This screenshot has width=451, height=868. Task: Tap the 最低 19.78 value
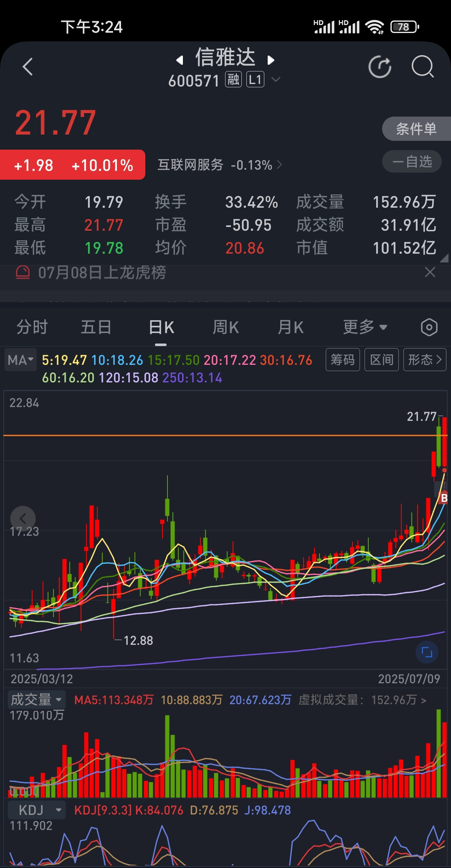coord(104,248)
